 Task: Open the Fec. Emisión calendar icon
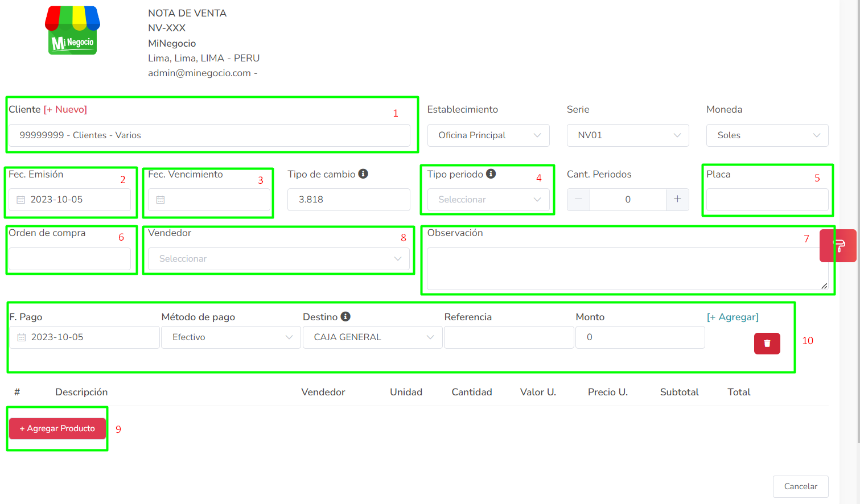tap(21, 200)
